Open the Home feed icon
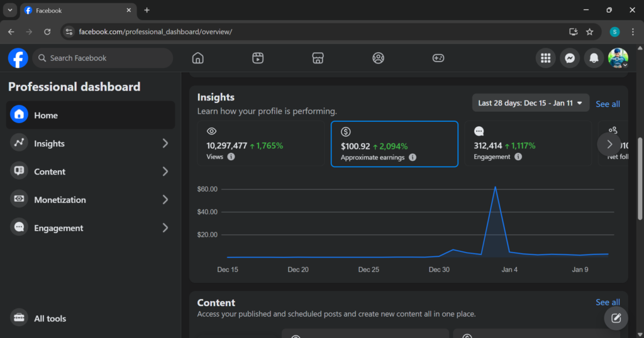This screenshot has width=644, height=338. [197, 58]
